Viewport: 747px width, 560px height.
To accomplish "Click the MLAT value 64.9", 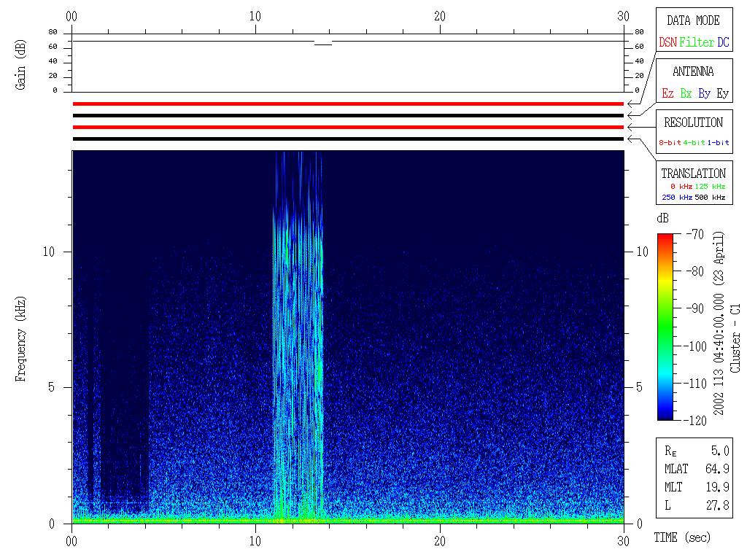I will point(717,468).
